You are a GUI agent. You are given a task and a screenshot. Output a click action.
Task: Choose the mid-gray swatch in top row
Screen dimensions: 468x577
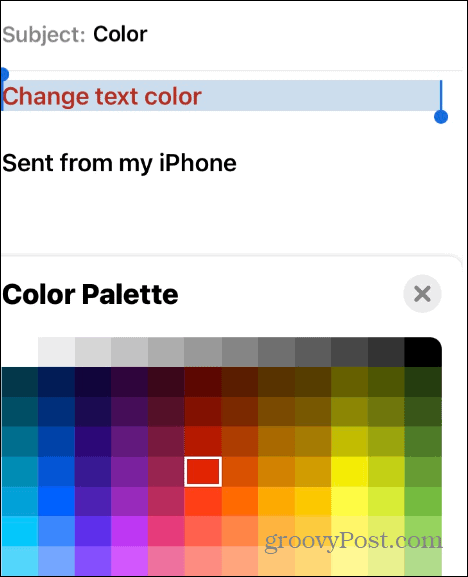[x=203, y=352]
